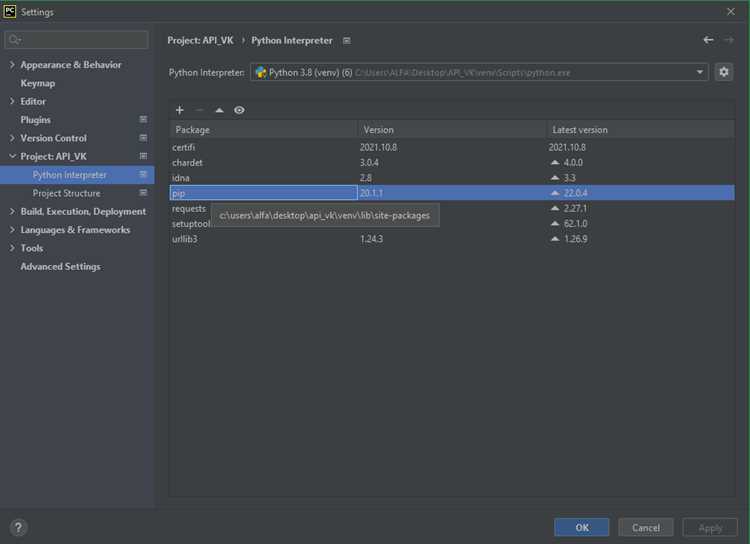
Task: Focus the settings search field
Action: [77, 40]
